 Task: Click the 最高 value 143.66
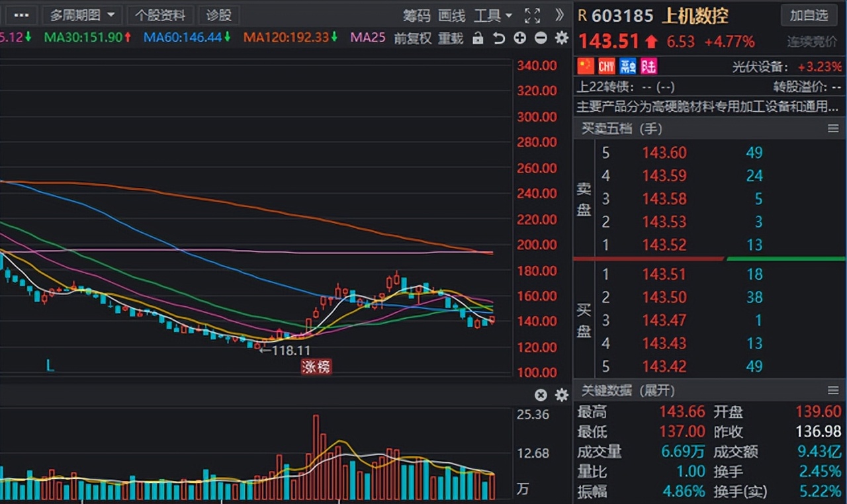[x=682, y=412]
